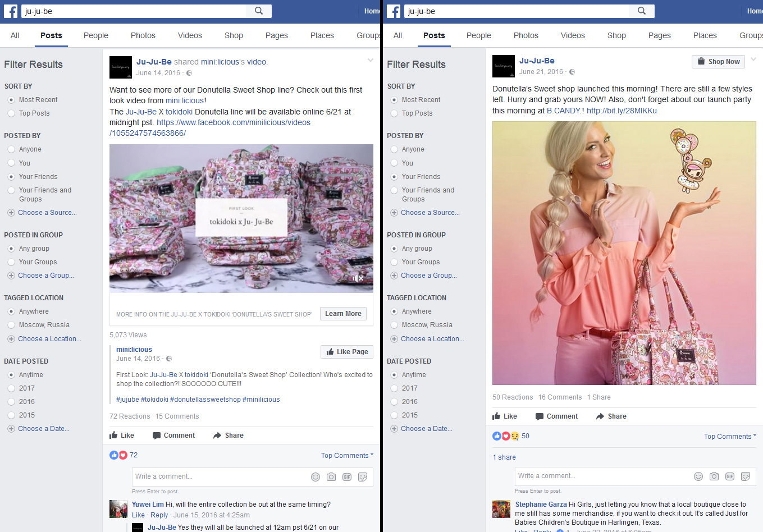763x532 pixels.
Task: View the 50 reaction icons on right post
Action: tap(505, 436)
